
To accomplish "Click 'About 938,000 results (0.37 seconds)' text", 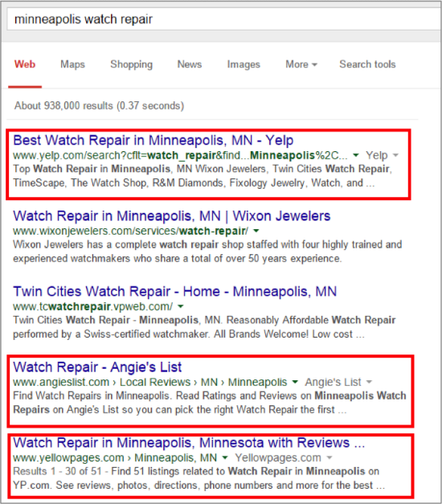I will coord(100,106).
